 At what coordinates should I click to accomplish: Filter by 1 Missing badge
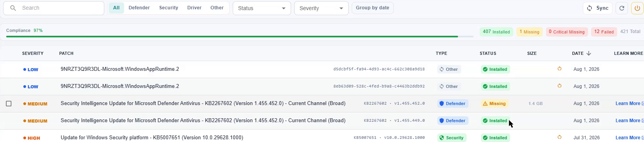[x=529, y=32]
